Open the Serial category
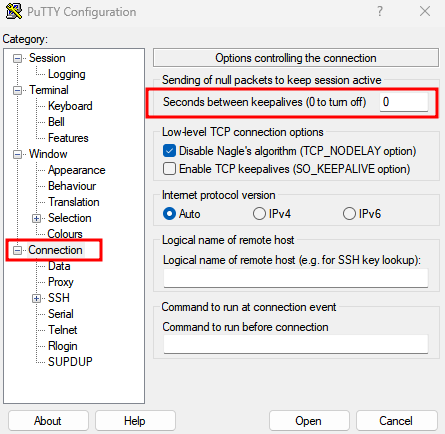 pyautogui.click(x=61, y=314)
